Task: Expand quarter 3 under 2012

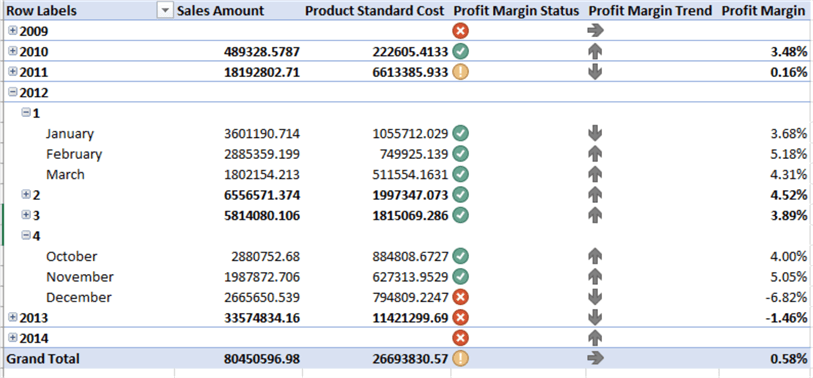Action: coord(25,215)
